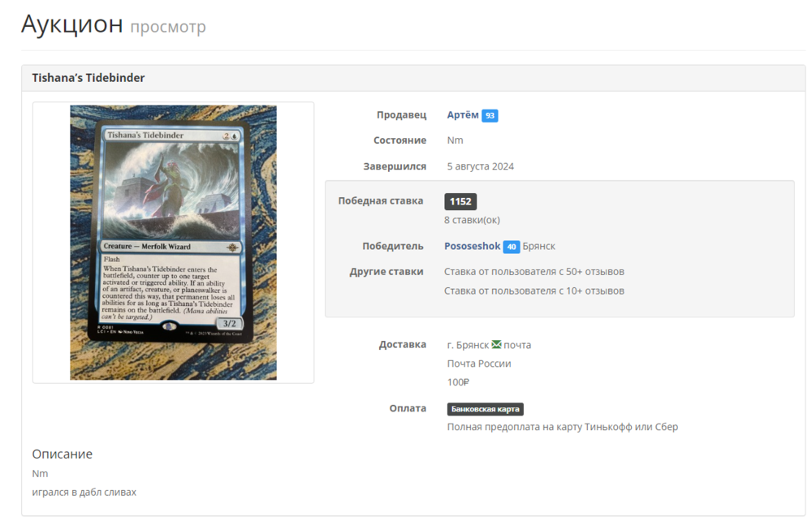Click the Аукцион page title
This screenshot has height=521, width=812.
[x=72, y=24]
